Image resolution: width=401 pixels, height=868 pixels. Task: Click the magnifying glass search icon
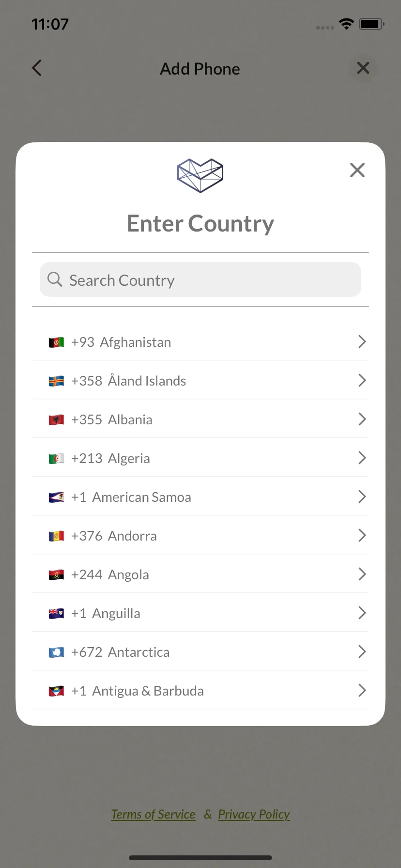point(55,279)
